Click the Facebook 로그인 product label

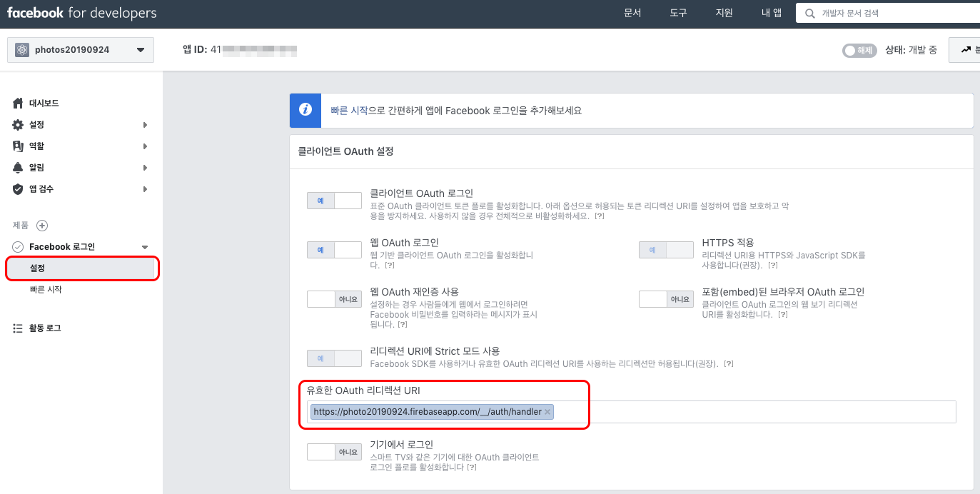coord(62,247)
